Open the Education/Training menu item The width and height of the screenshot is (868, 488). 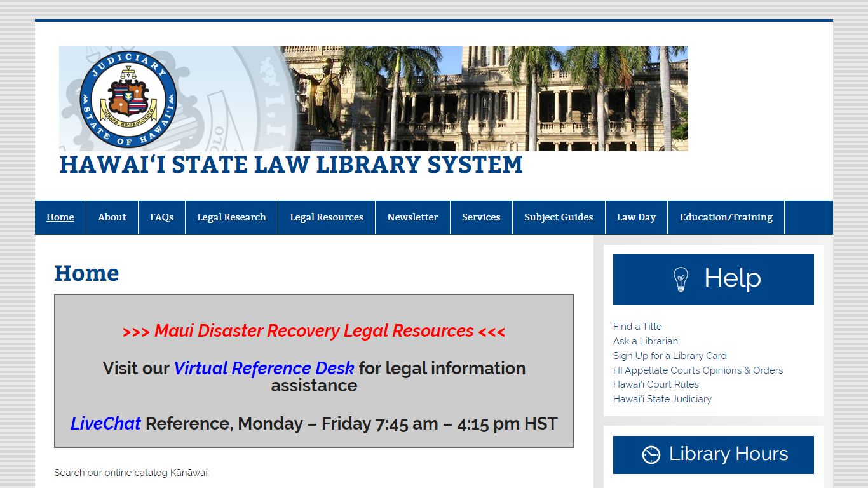pyautogui.click(x=726, y=217)
